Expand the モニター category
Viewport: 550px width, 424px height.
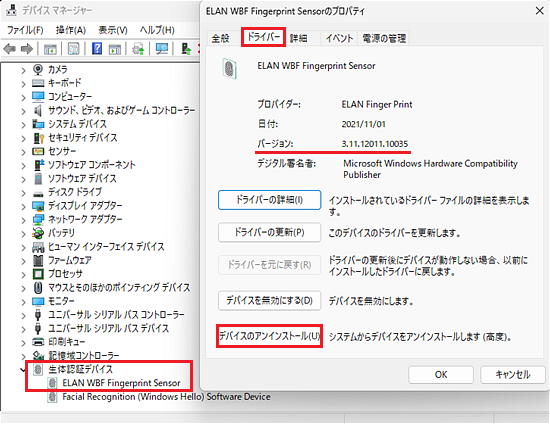point(23,302)
